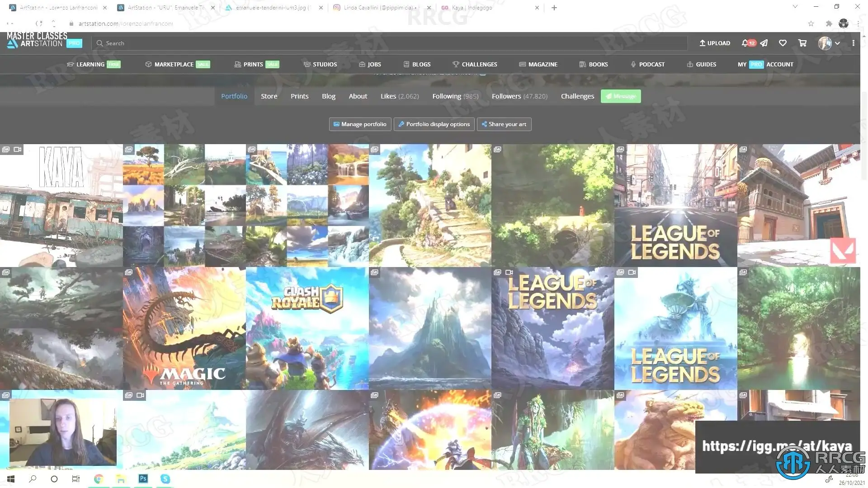Switch to the Store tab
The height and width of the screenshot is (488, 868).
pyautogui.click(x=269, y=96)
